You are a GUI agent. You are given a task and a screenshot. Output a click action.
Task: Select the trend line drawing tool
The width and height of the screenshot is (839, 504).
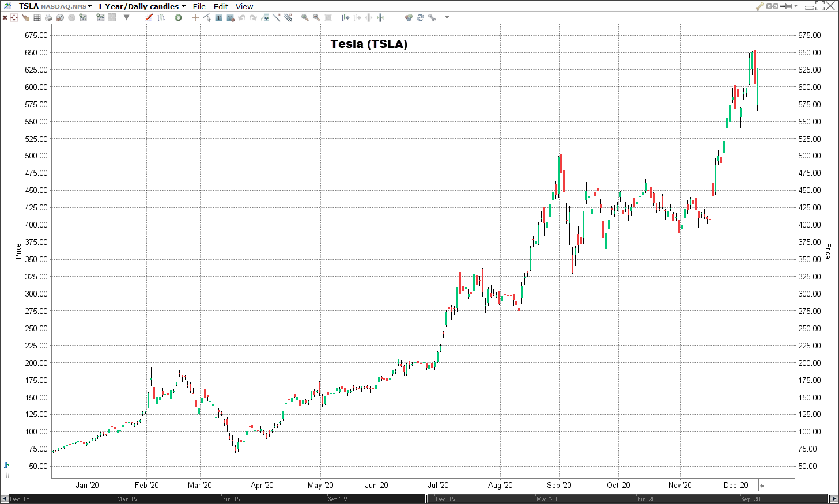[277, 18]
